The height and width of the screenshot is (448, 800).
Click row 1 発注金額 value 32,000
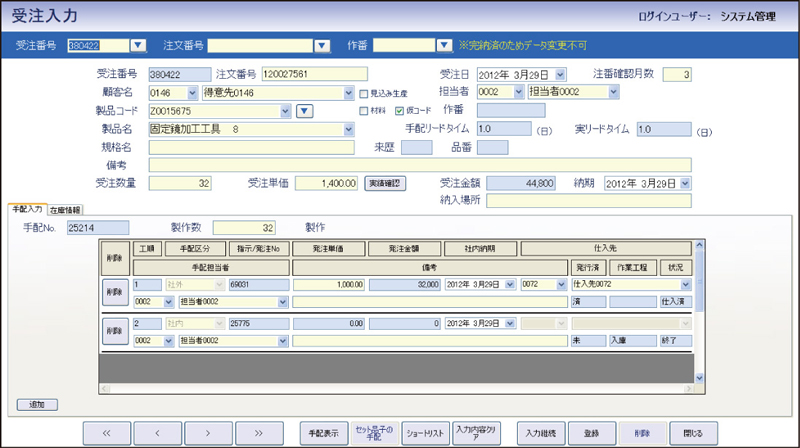pyautogui.click(x=405, y=284)
